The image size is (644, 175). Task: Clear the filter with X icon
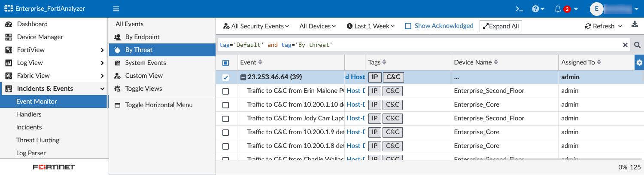[625, 45]
